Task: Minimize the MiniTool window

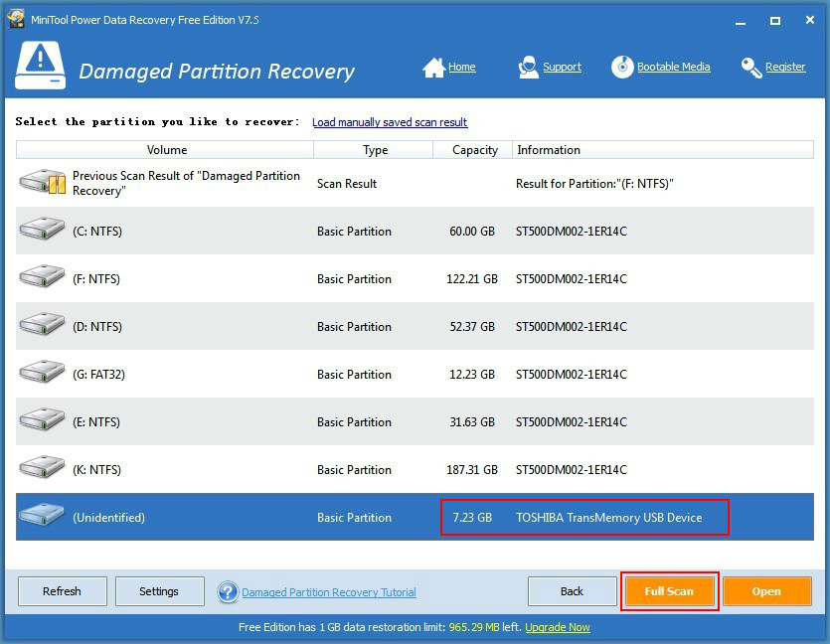Action: 741,21
